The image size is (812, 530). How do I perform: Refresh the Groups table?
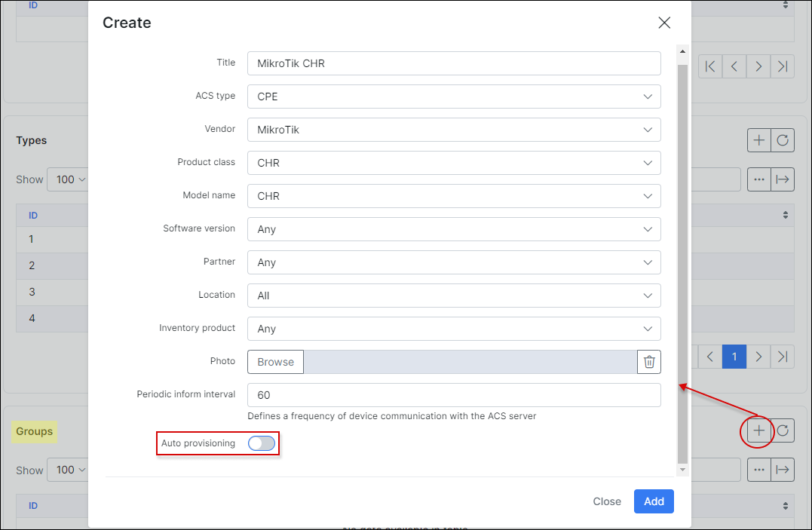783,431
